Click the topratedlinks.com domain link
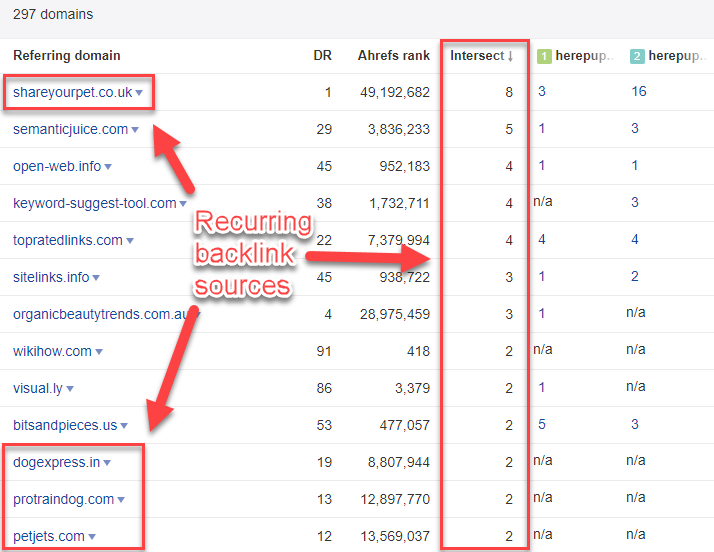The width and height of the screenshot is (714, 552). 67,240
